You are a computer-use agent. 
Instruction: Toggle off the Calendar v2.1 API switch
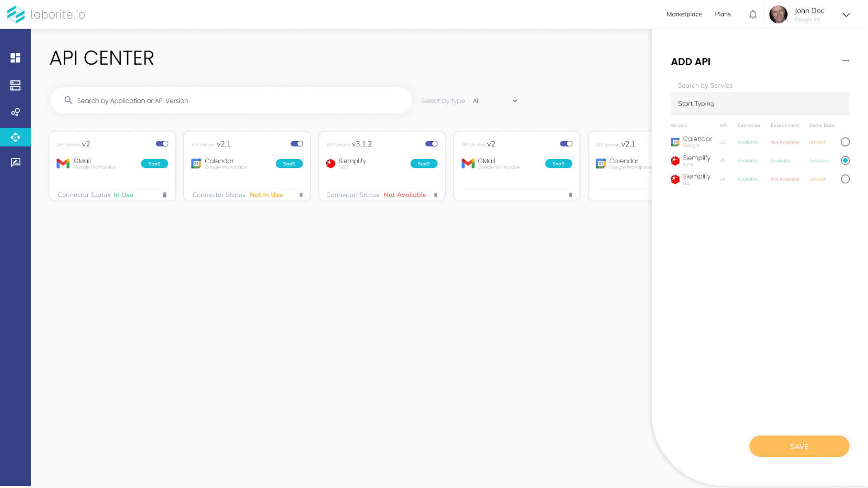click(297, 144)
